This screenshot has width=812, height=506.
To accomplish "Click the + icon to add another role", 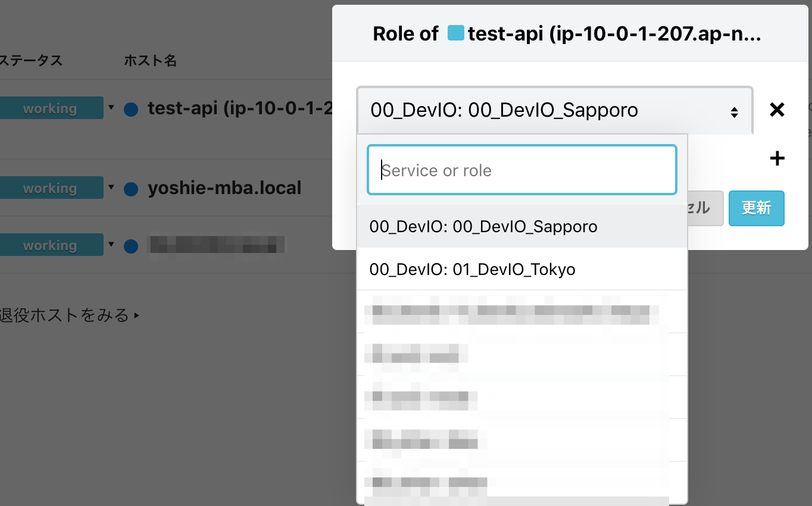I will pyautogui.click(x=777, y=158).
